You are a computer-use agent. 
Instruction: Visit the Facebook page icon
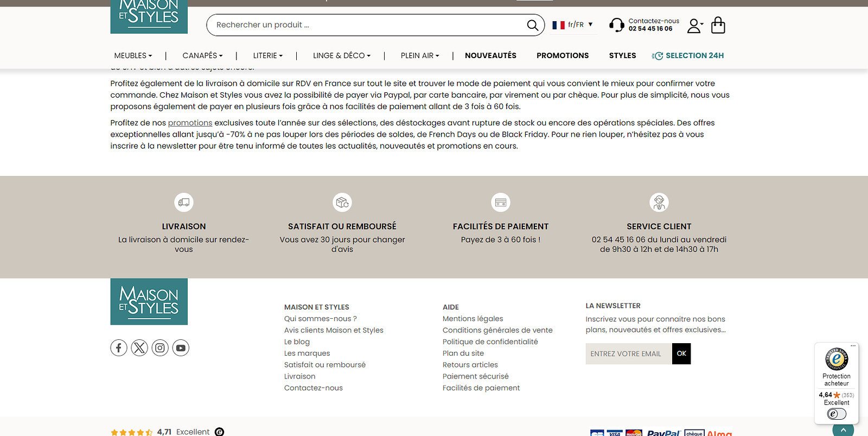click(119, 347)
